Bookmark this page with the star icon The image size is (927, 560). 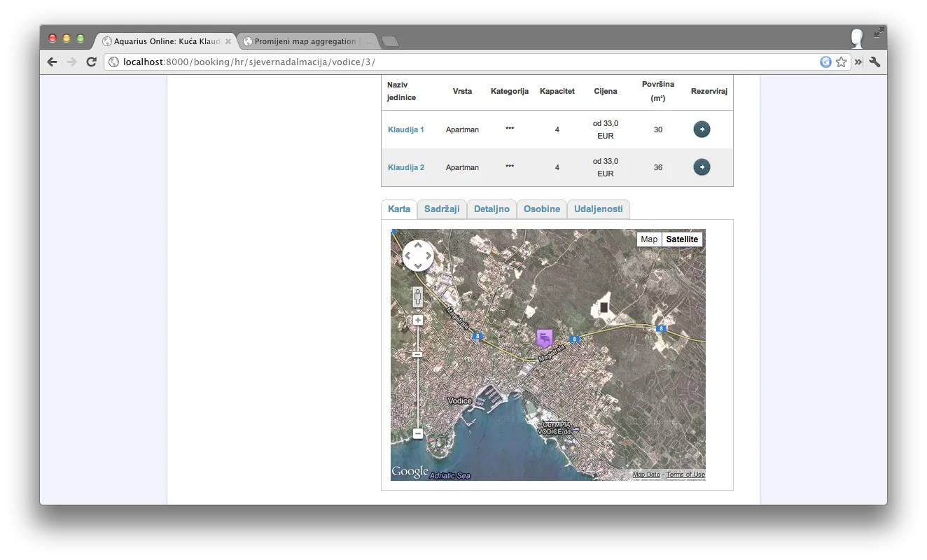pos(841,62)
